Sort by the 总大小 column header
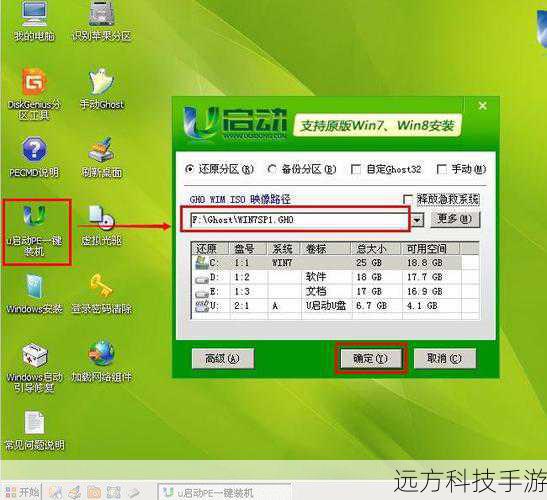547x500 pixels. pos(376,248)
